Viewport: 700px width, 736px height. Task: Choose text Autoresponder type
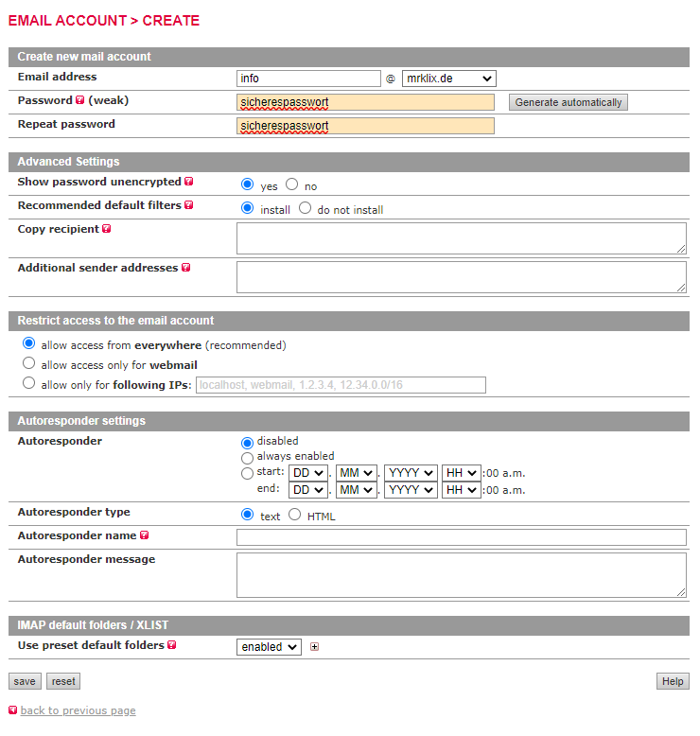click(x=248, y=515)
